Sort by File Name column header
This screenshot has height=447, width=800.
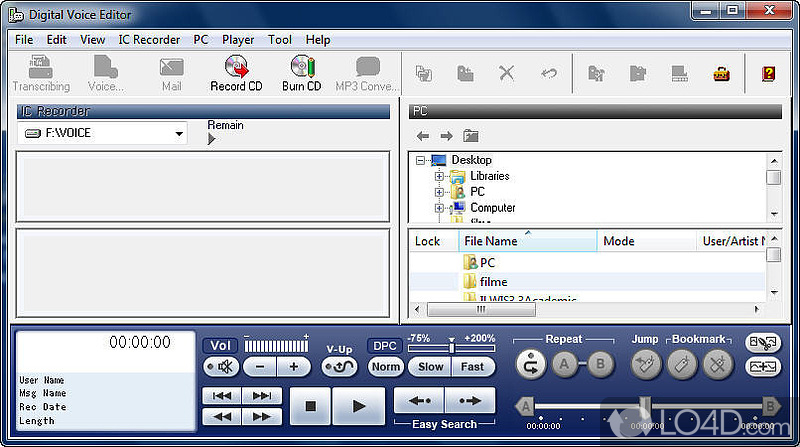coord(528,241)
